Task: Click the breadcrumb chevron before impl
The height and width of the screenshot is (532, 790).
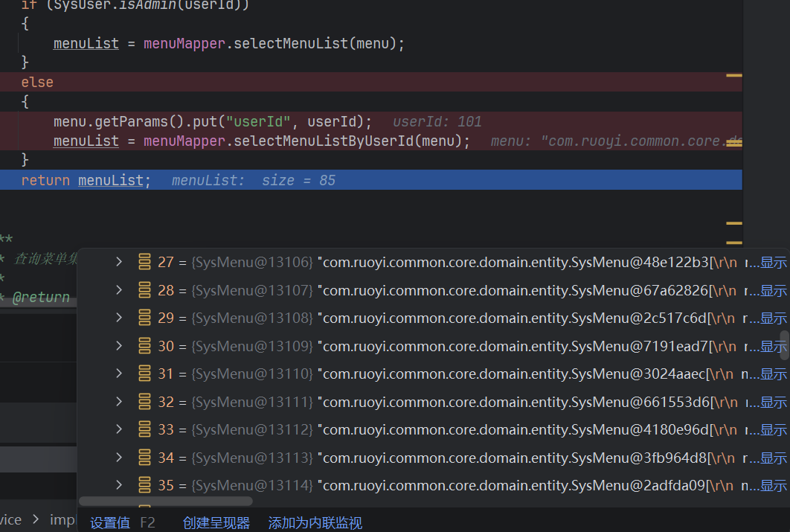Action: click(36, 519)
